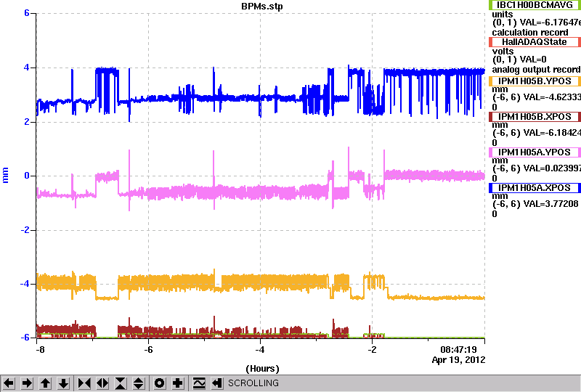Image resolution: width=581 pixels, height=392 pixels.
Task: Select the IPM1H05B.YPOS legend entry
Action: pyautogui.click(x=534, y=81)
